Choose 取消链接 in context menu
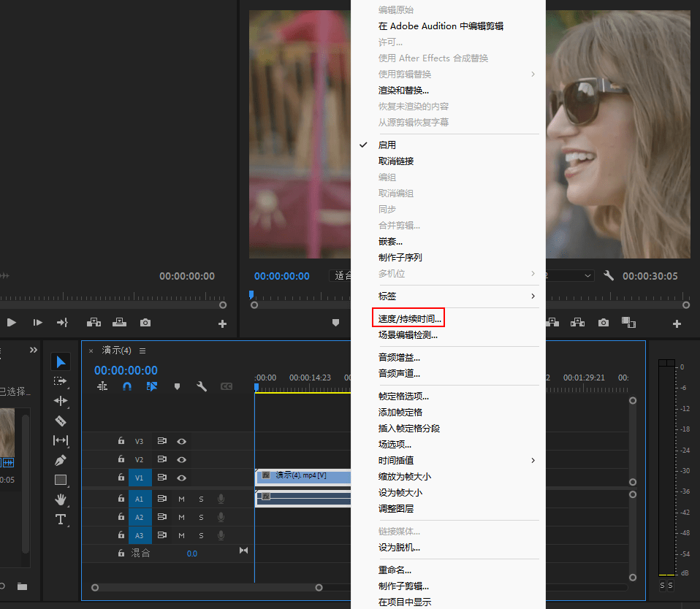The width and height of the screenshot is (700, 609). [x=396, y=161]
